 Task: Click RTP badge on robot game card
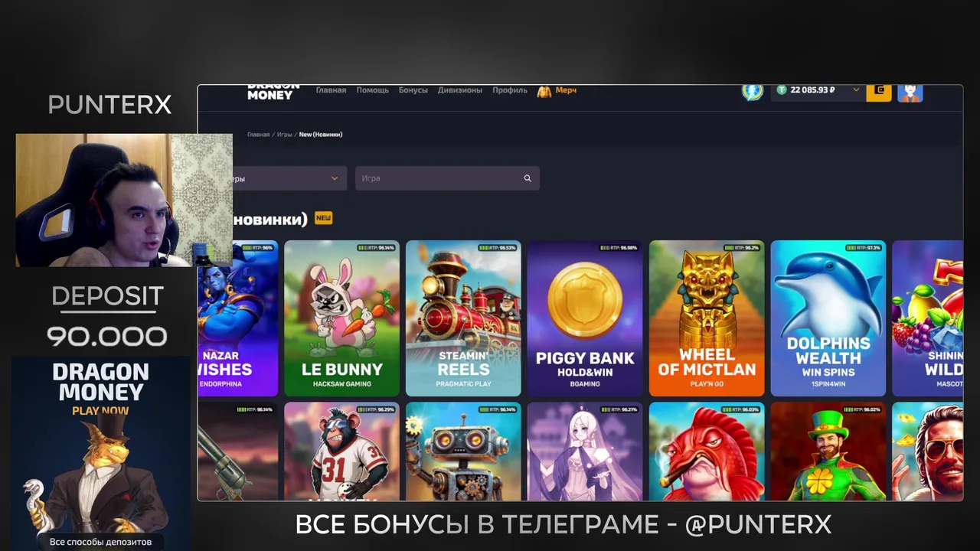(x=497, y=409)
